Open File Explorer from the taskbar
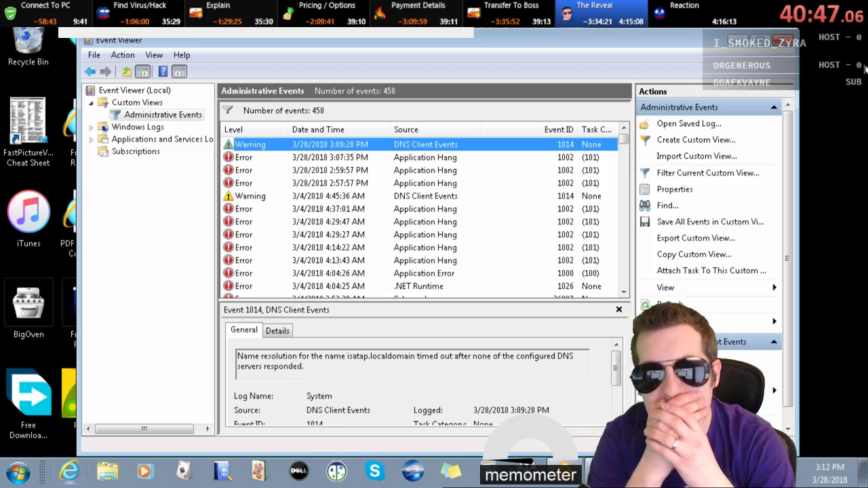The height and width of the screenshot is (488, 868). (107, 471)
